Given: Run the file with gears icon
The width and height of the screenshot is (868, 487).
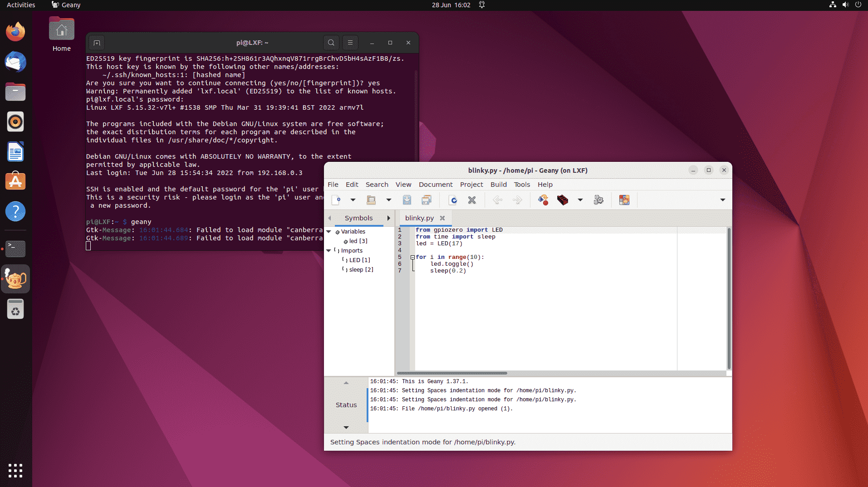Looking at the screenshot, I should tap(598, 200).
